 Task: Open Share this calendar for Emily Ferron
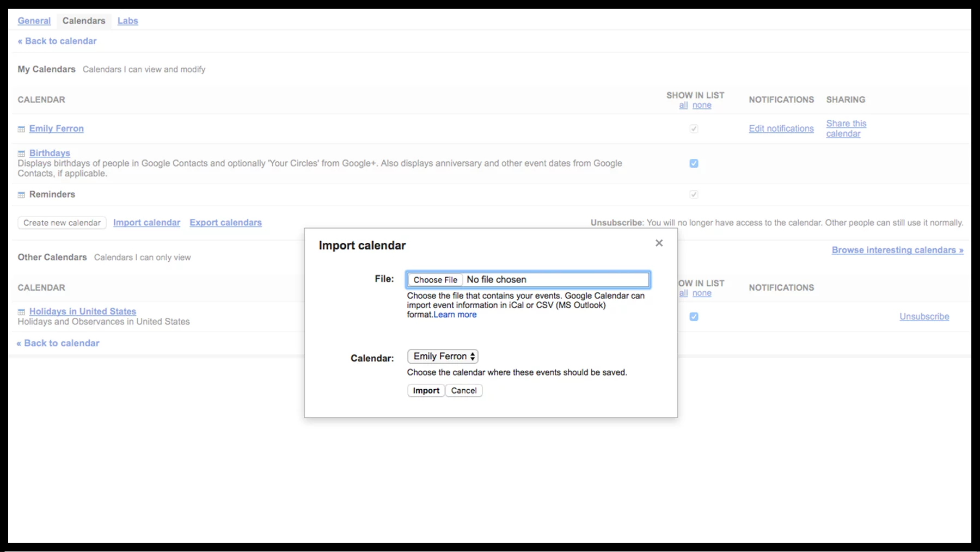click(846, 128)
